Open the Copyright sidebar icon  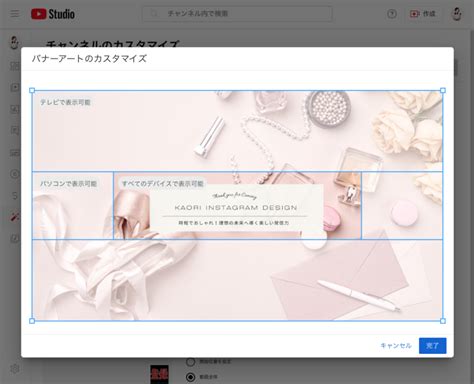(14, 174)
